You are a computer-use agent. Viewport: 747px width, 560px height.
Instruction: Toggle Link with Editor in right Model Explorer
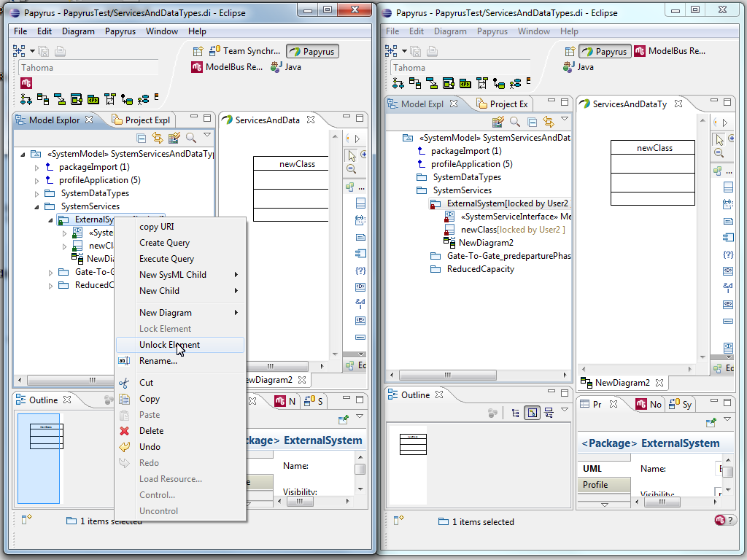point(549,122)
